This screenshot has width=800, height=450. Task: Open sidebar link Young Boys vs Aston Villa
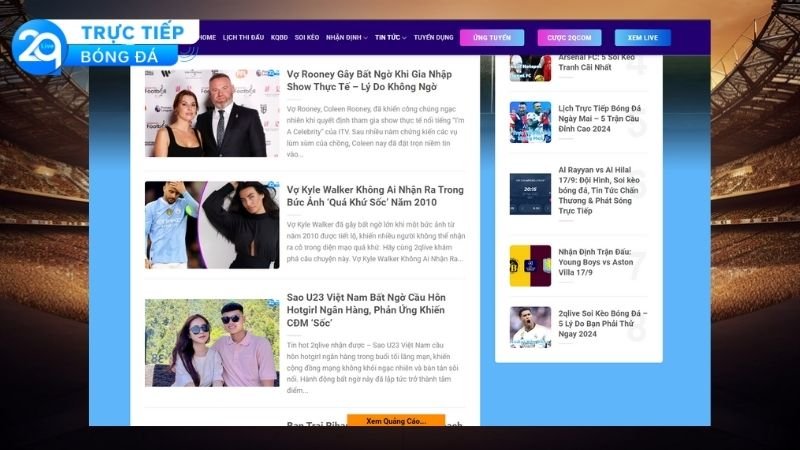(x=595, y=262)
